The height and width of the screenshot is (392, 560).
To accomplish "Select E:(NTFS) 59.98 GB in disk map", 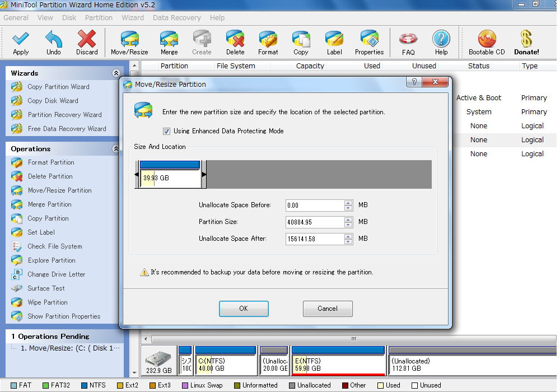I will click(338, 361).
